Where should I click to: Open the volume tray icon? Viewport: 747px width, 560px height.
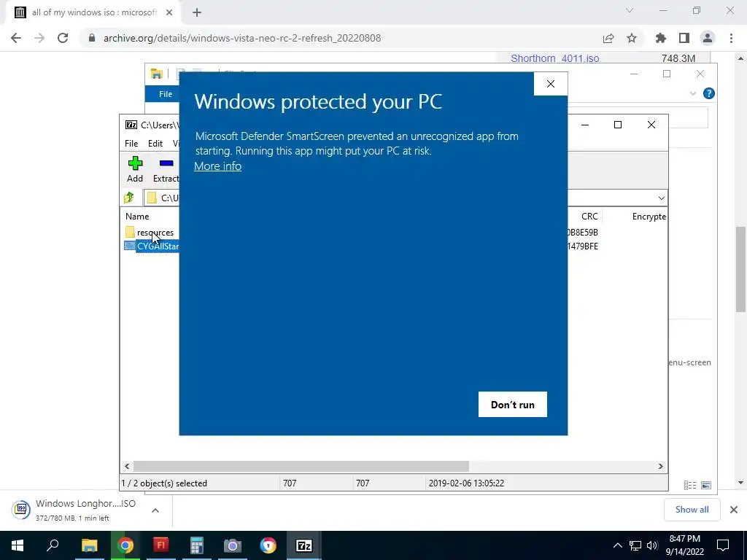652,545
